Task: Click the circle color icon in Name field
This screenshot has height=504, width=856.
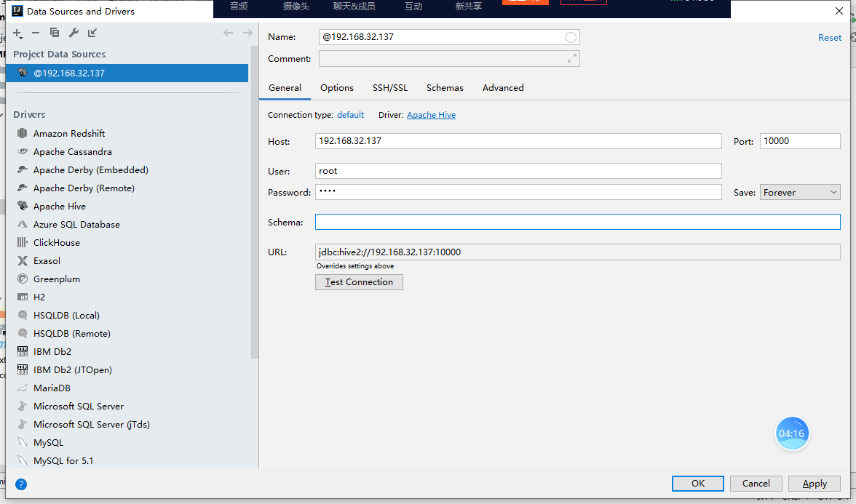Action: tap(571, 37)
